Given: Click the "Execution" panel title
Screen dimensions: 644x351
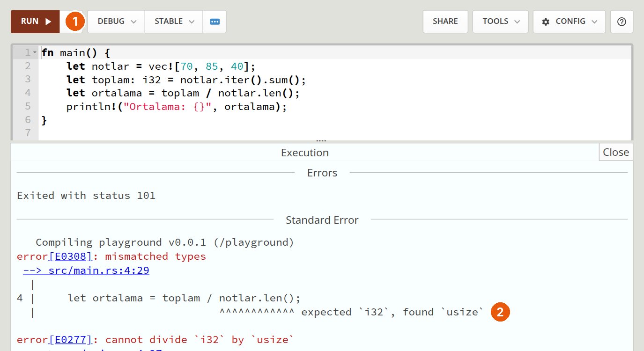Looking at the screenshot, I should [x=305, y=153].
